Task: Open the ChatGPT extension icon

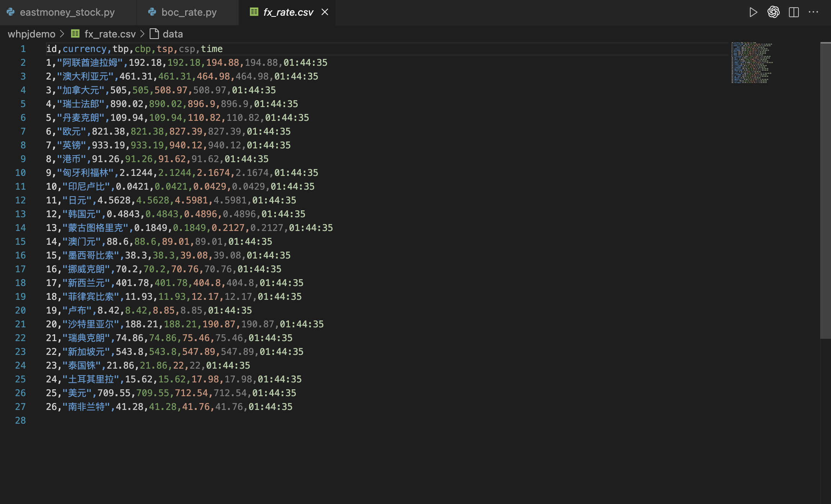Action: (x=773, y=12)
